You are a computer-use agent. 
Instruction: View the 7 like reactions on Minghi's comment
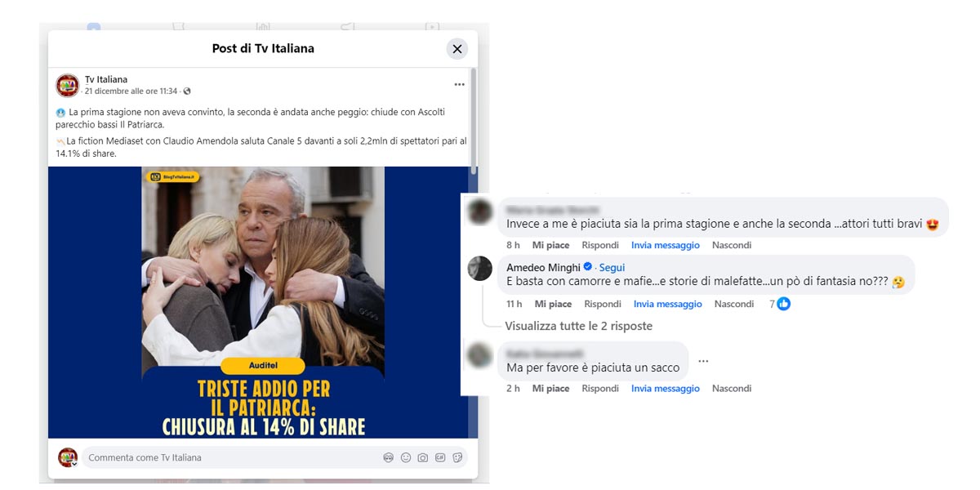pos(780,304)
